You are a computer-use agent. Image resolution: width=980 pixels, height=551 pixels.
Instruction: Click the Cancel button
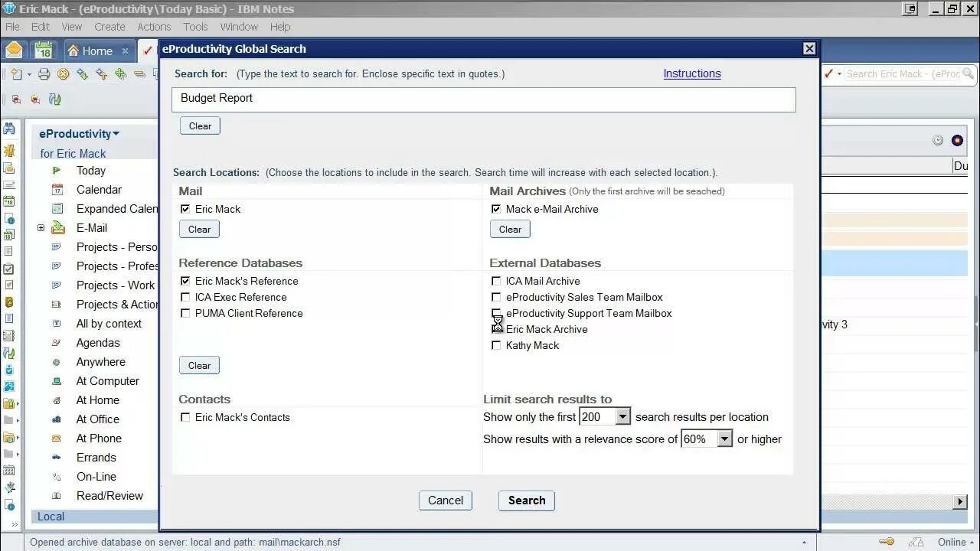(446, 500)
